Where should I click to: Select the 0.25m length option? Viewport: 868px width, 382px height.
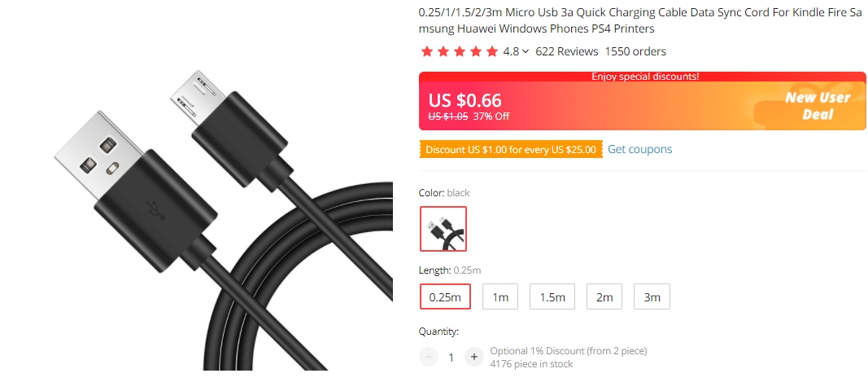(445, 296)
